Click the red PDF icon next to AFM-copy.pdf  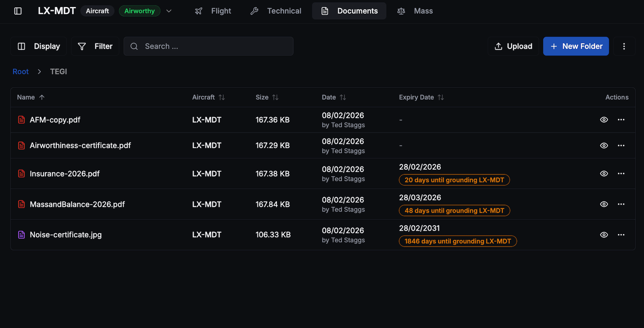[21, 120]
